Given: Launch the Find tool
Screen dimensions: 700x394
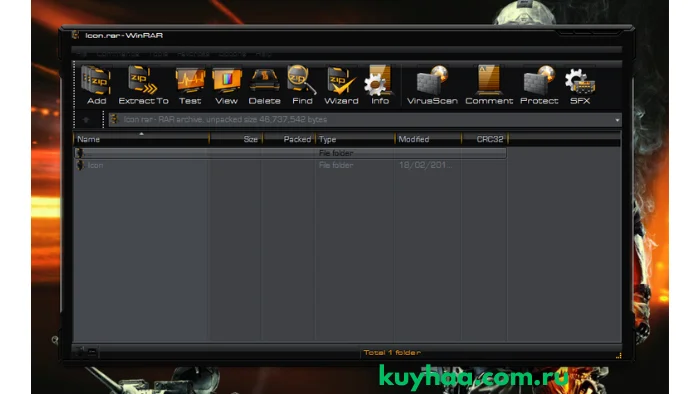Looking at the screenshot, I should click(302, 85).
